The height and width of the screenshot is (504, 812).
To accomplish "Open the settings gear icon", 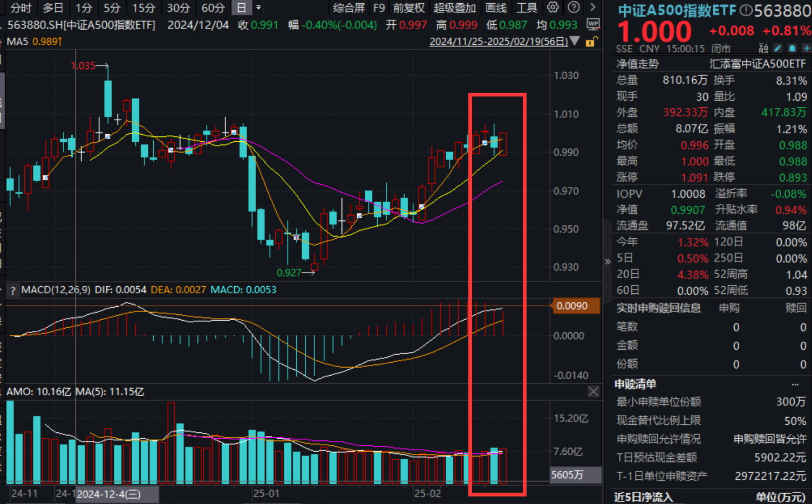I will coord(551,8).
